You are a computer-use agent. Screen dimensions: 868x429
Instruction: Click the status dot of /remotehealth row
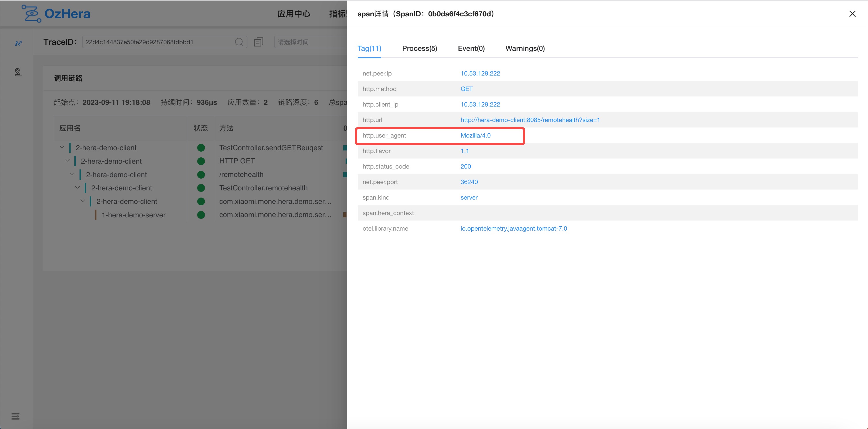click(x=201, y=175)
